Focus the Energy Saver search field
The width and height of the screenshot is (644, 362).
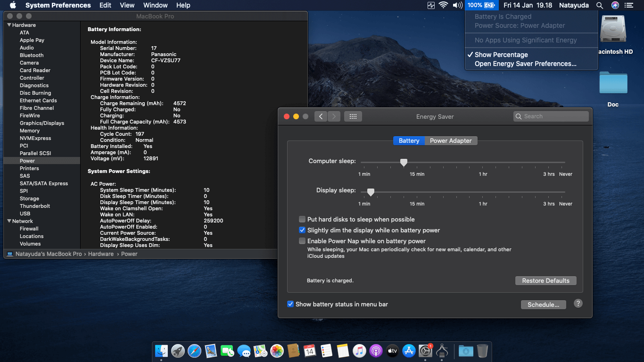point(551,116)
